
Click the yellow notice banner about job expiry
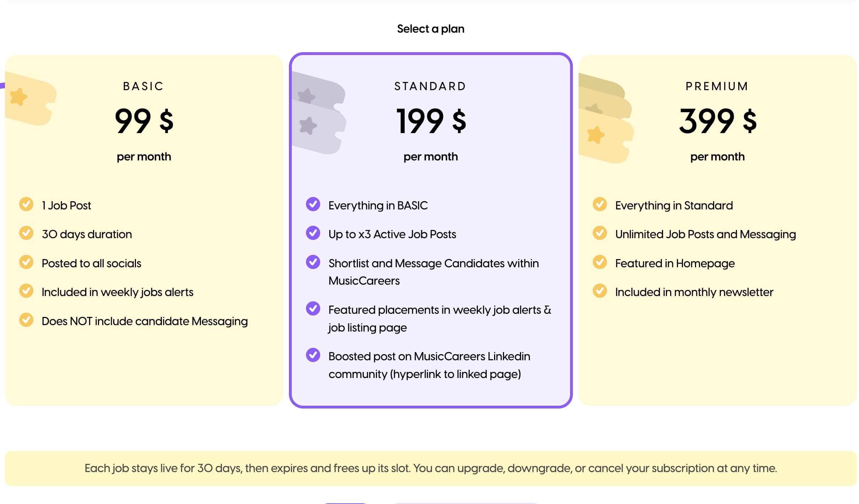(x=430, y=468)
